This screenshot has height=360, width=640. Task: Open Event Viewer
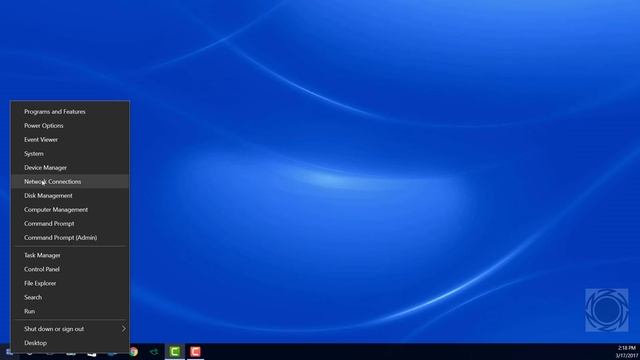pyautogui.click(x=70, y=140)
